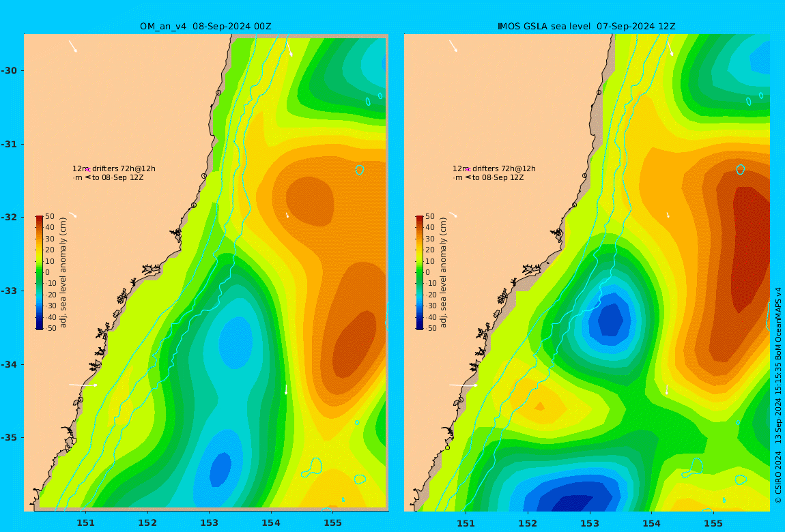This screenshot has height=532, width=785.
Task: Select the -32 latitude label
Action: click(x=9, y=218)
